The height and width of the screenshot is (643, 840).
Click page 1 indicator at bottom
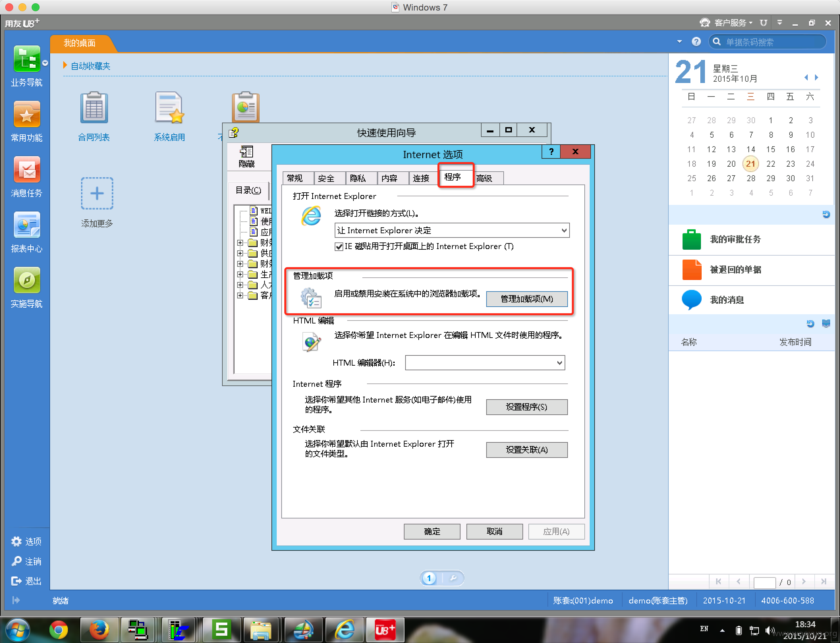(429, 578)
